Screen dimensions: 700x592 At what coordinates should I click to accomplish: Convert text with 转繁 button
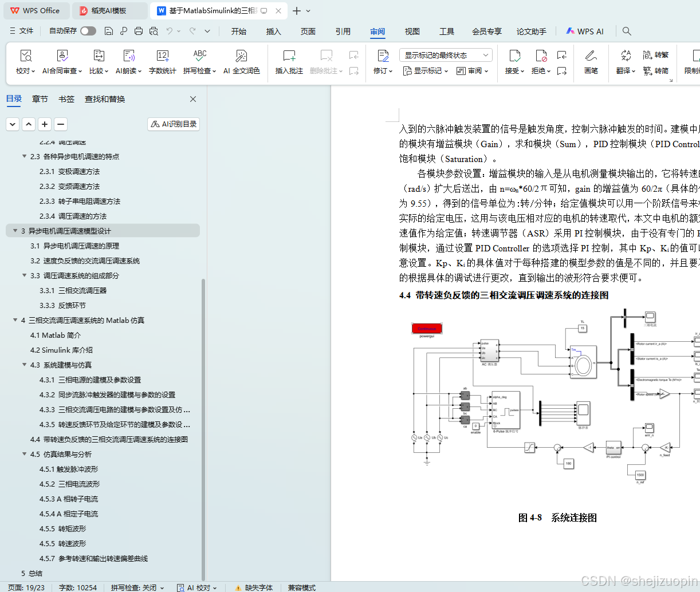coord(655,55)
